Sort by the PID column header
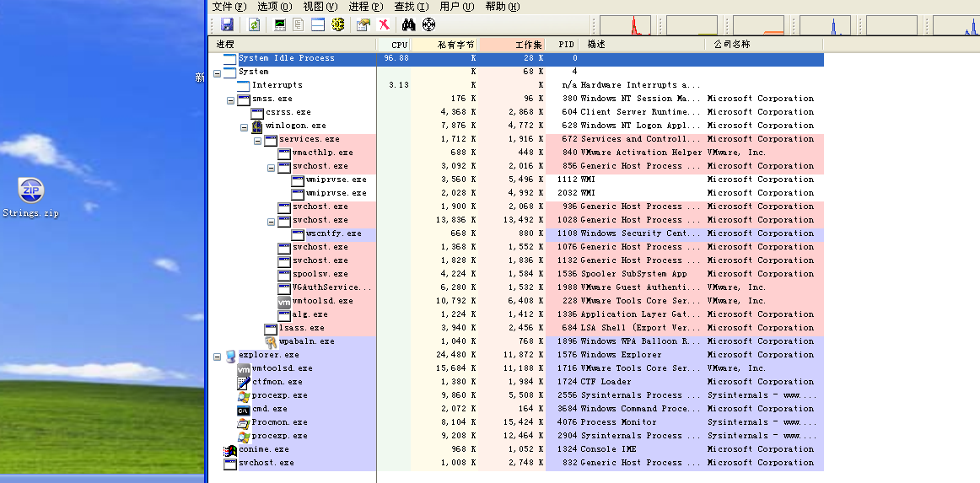This screenshot has height=483, width=980. click(563, 45)
